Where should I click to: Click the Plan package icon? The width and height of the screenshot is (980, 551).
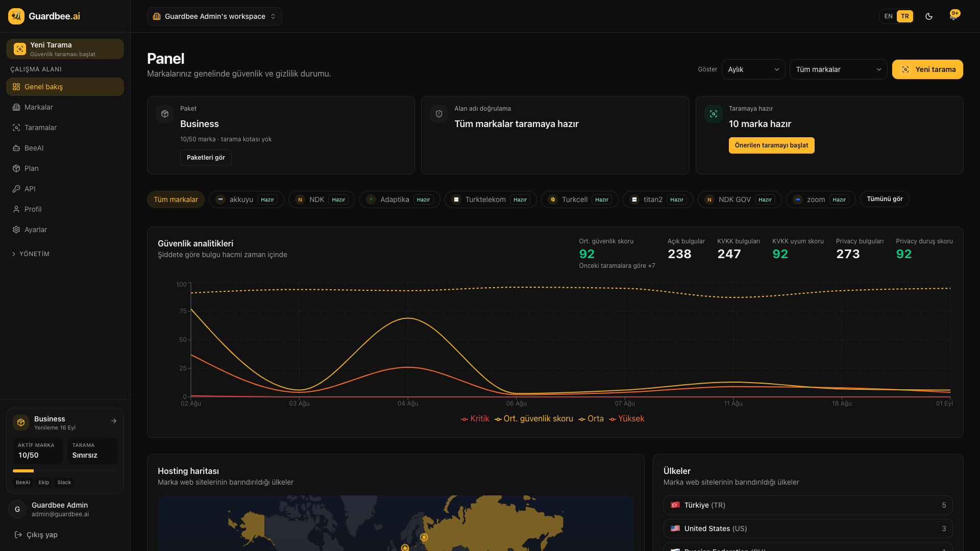click(16, 168)
